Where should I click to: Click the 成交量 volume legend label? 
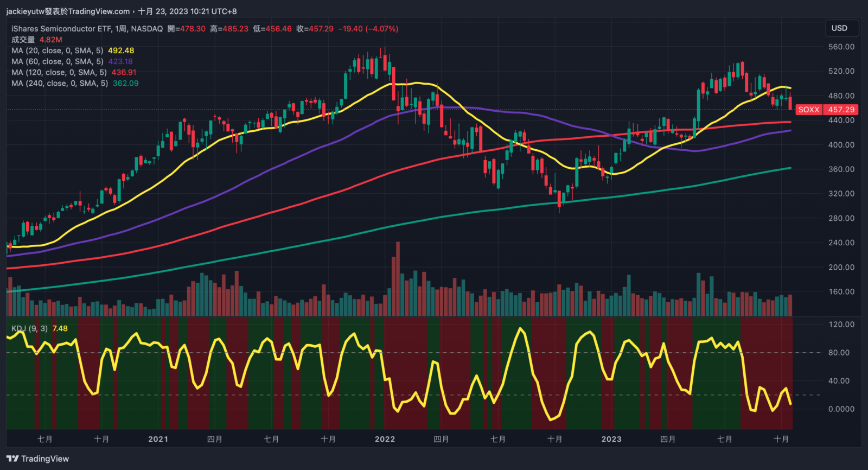[23, 40]
